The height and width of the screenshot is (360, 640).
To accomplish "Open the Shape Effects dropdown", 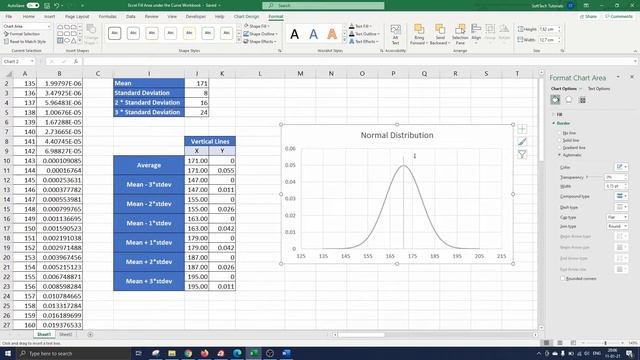I will pyautogui.click(x=260, y=42).
